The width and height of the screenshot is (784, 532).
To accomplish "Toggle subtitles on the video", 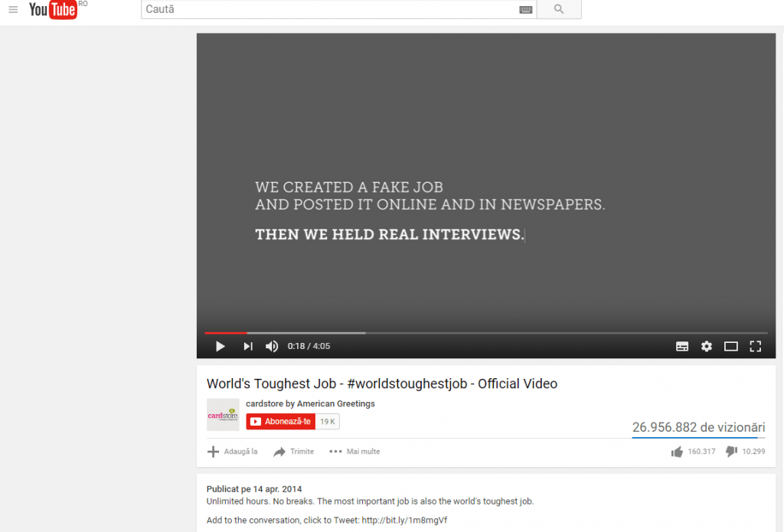I will tap(682, 346).
